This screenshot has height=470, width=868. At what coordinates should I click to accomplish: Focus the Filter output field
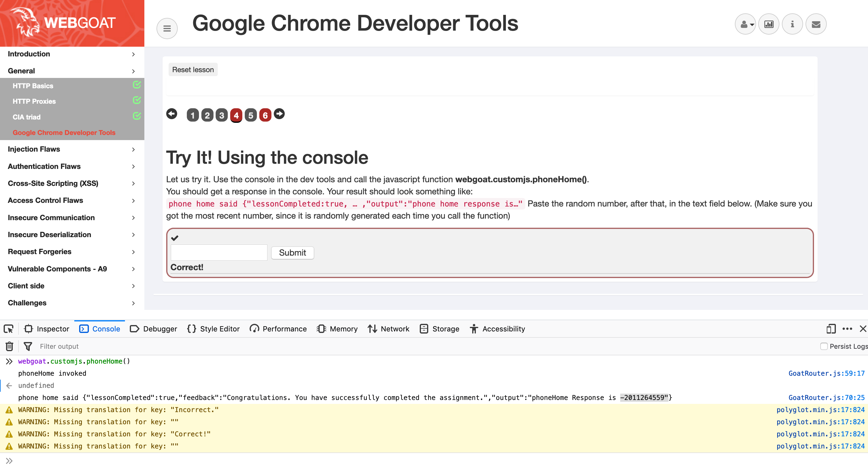pyautogui.click(x=425, y=346)
